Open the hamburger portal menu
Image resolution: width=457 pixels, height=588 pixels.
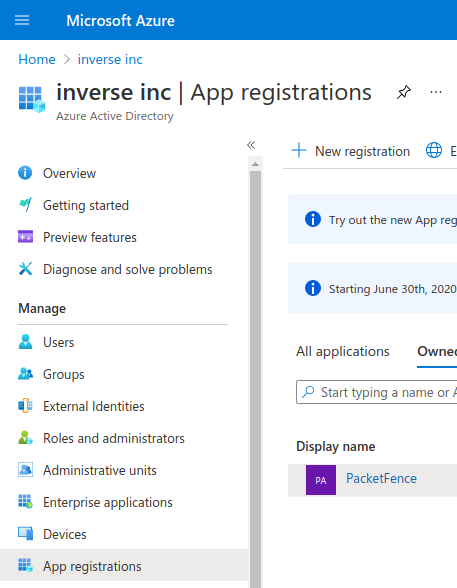[x=22, y=20]
